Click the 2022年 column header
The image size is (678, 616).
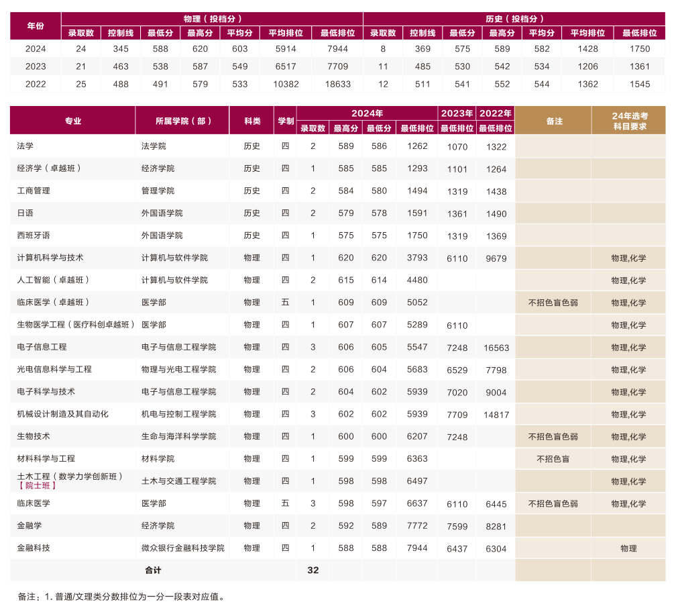[x=496, y=113]
